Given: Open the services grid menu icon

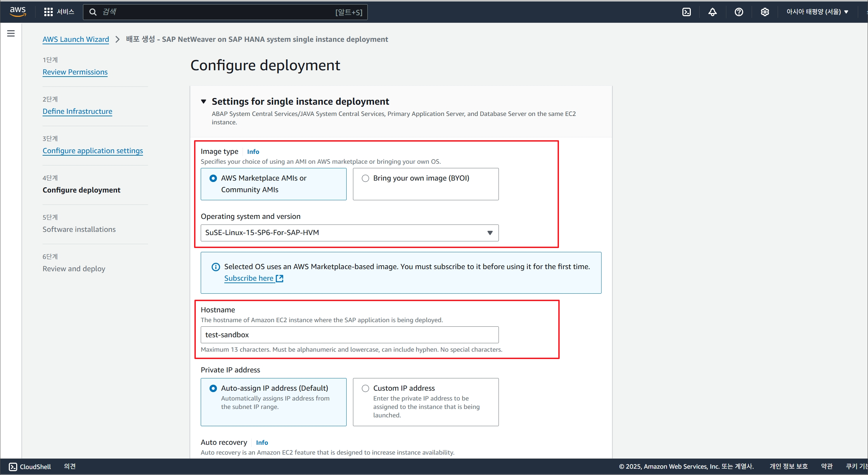Looking at the screenshot, I should tap(48, 12).
